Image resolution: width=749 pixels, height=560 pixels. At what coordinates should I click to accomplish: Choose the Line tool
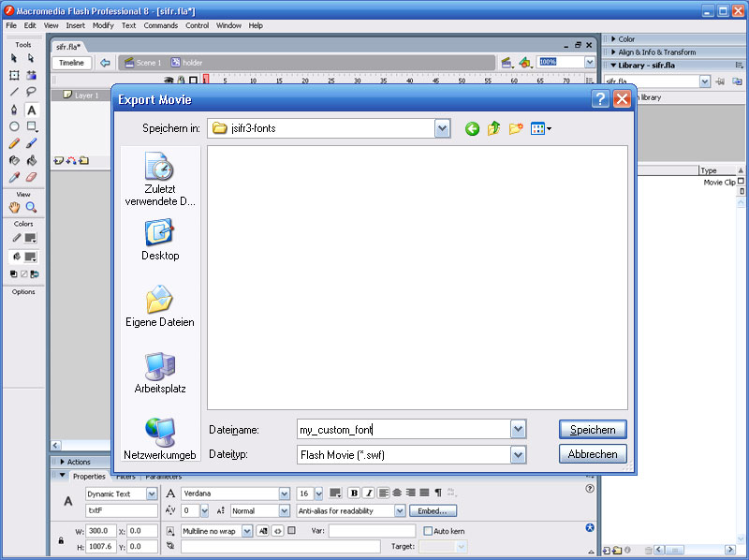pos(14,92)
